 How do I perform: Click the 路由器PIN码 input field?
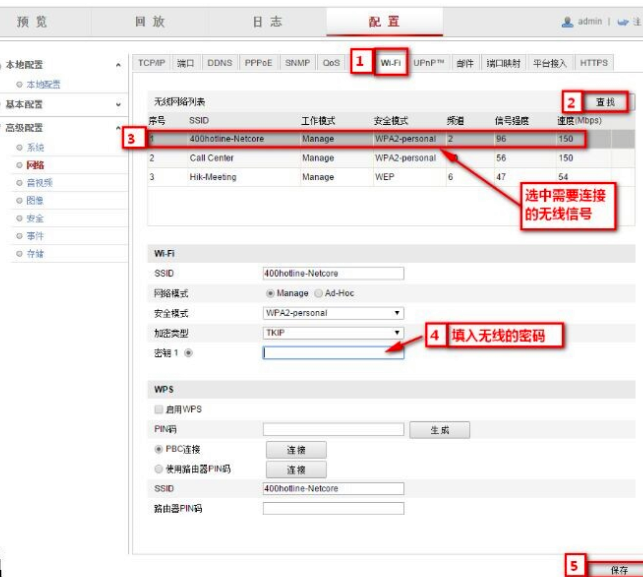[333, 509]
